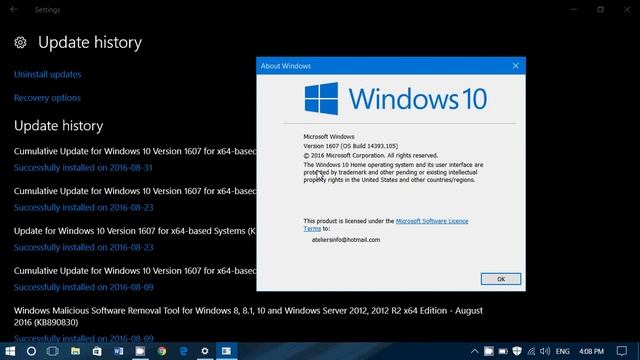Screen dimensions: 640x360
Task: Click OK in About Windows dialog
Action: 501,279
